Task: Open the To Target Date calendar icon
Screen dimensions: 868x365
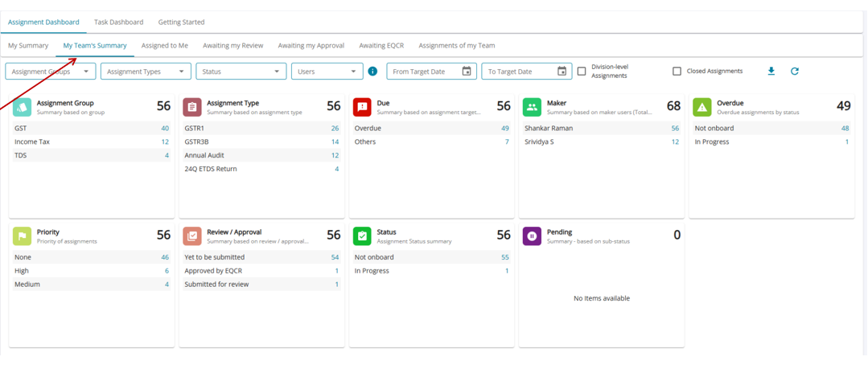Action: [562, 72]
